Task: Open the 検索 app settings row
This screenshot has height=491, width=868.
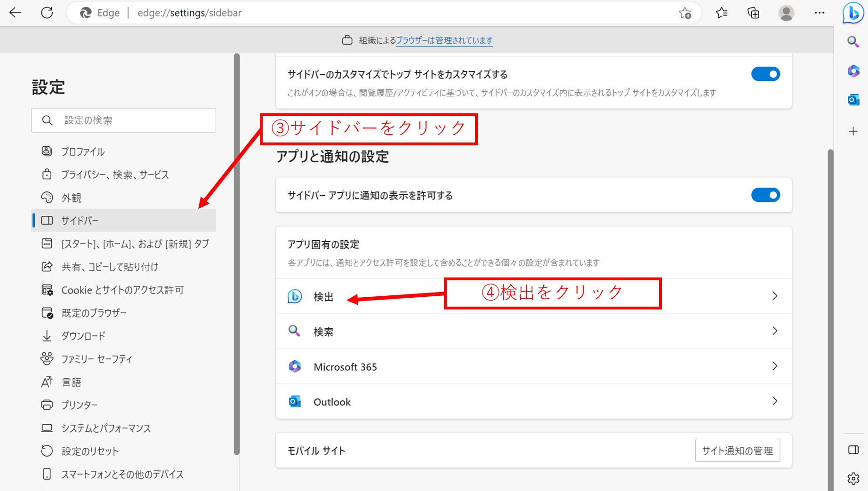Action: point(534,331)
